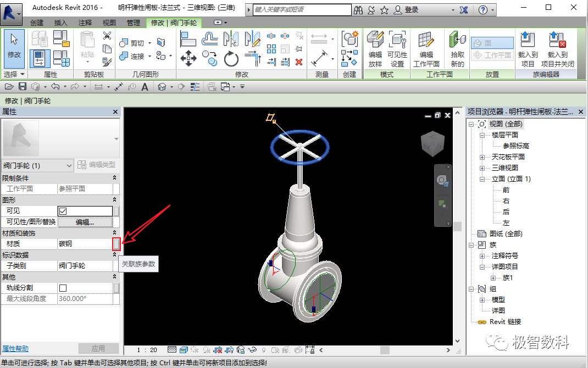
Task: Click the search keyword input field
Action: pos(302,9)
